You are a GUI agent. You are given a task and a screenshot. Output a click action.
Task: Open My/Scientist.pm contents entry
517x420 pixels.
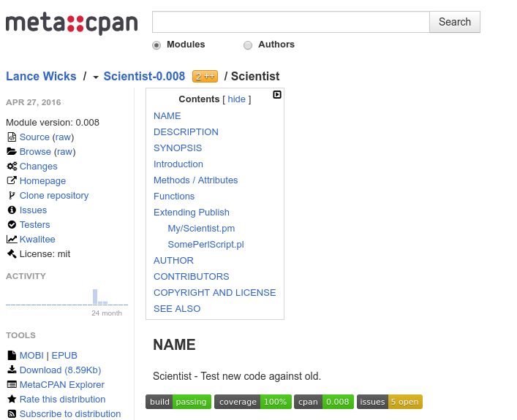pyautogui.click(x=201, y=229)
